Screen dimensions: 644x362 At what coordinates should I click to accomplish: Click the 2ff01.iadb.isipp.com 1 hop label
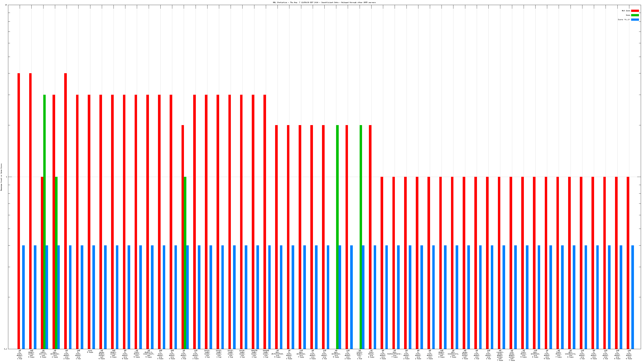tap(207, 354)
